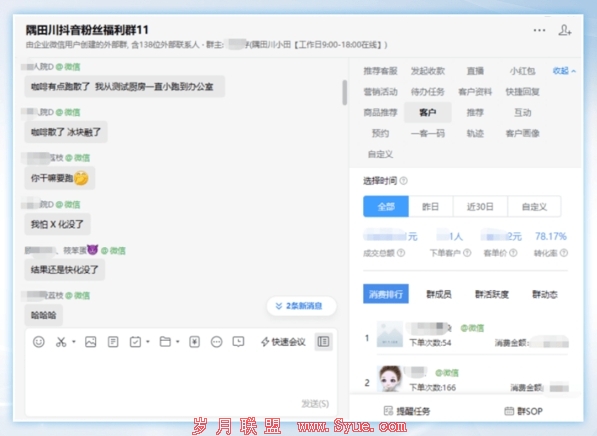Image resolution: width=597 pixels, height=436 pixels.
Task: Jump to 2条新消息 new messages
Action: coord(302,306)
